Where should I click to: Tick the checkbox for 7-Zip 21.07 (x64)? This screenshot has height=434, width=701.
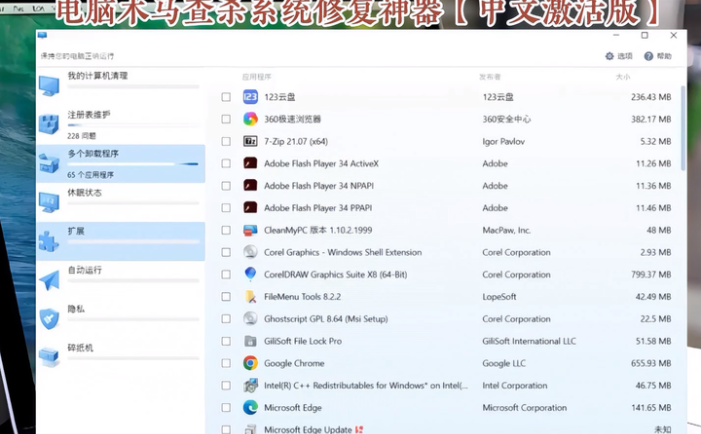(226, 141)
